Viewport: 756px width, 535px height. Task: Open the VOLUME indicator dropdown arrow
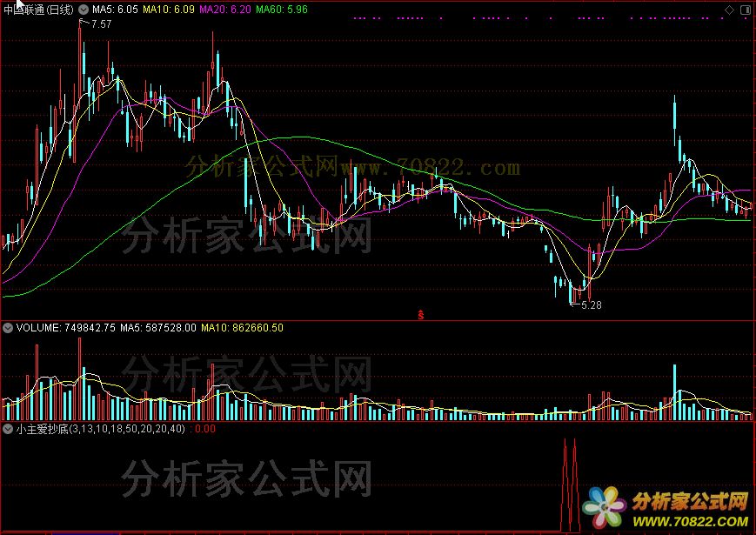tap(8, 328)
